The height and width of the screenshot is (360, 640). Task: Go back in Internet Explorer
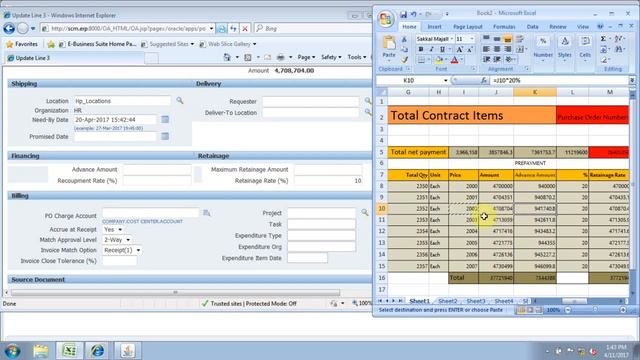pos(9,29)
